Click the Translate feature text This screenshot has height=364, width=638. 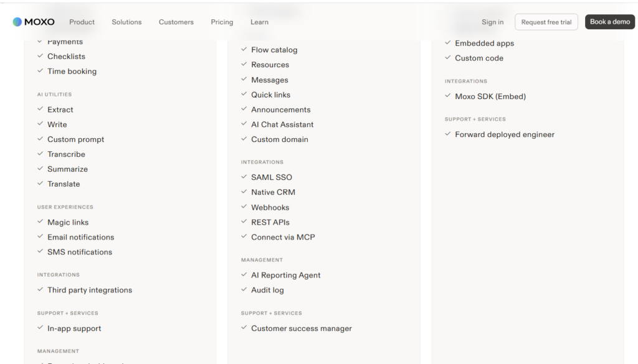click(x=64, y=184)
